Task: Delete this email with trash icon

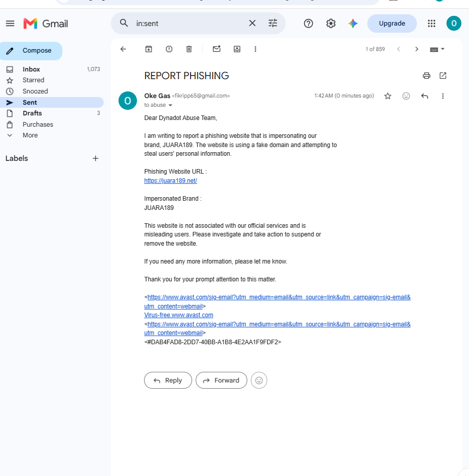Action: [189, 49]
